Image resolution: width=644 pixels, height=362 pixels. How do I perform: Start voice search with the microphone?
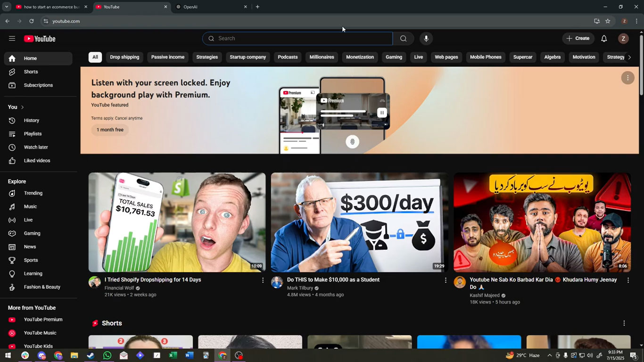point(426,39)
